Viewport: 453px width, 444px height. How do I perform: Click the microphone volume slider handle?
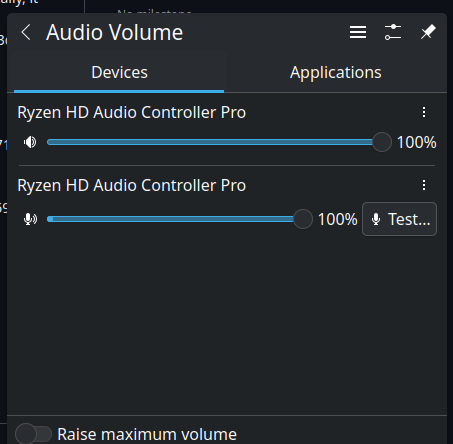click(x=303, y=219)
